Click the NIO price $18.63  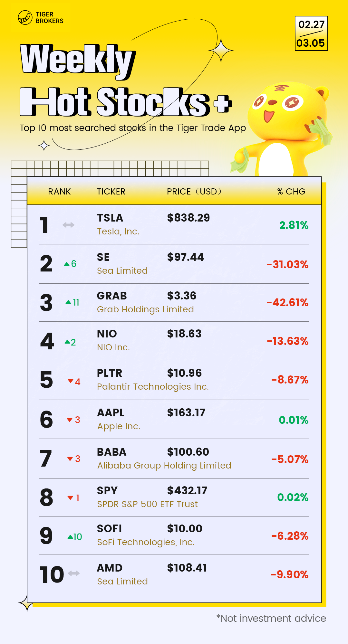coord(184,334)
